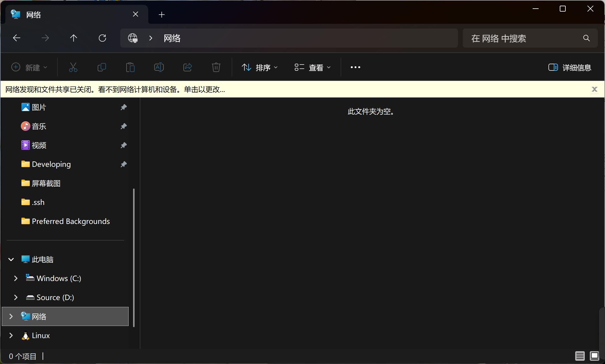Click 网络 breadcrumb in address bar
The height and width of the screenshot is (364, 605).
(172, 38)
